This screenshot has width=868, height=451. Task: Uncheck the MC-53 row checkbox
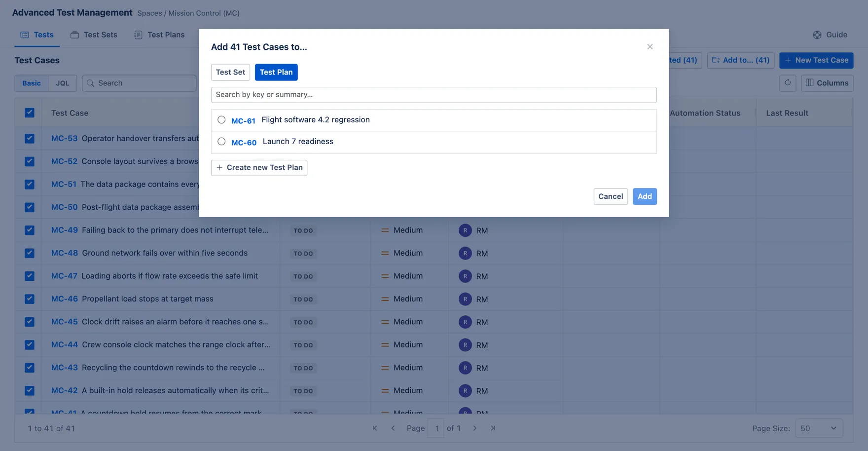click(x=30, y=138)
